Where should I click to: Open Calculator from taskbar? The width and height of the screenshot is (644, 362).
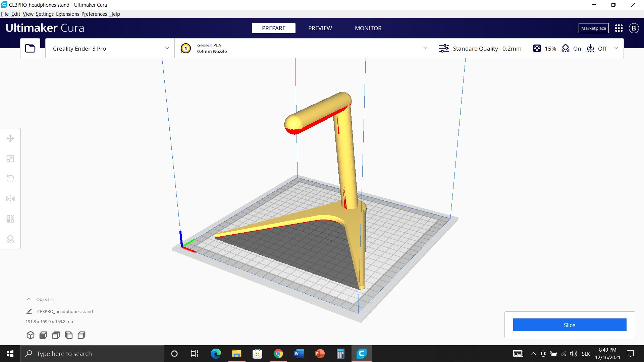point(340,354)
